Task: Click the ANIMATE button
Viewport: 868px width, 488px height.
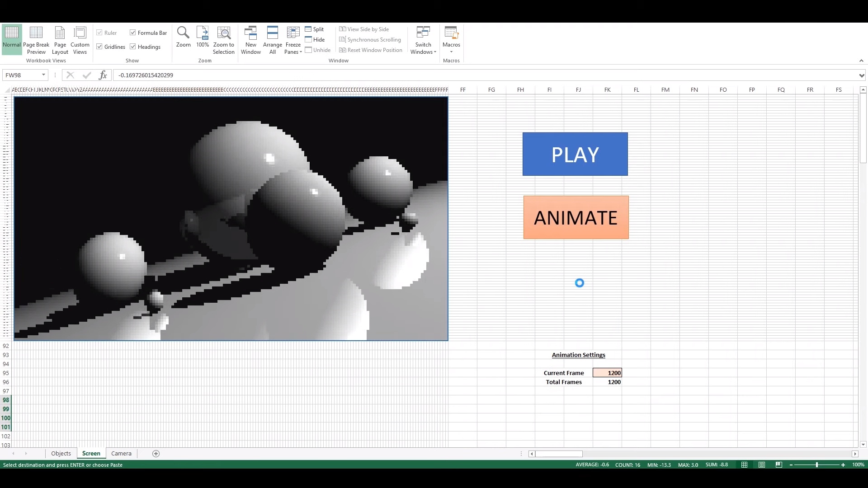Action: [576, 217]
